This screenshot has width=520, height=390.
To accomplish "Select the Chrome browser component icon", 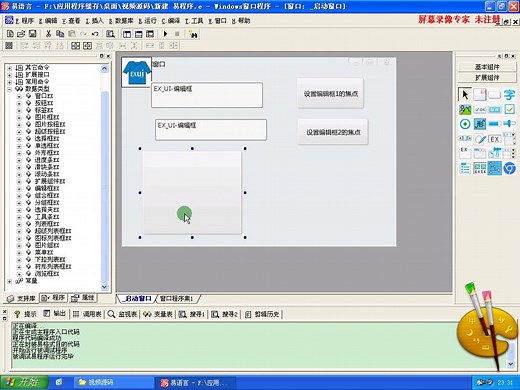I will tap(509, 168).
